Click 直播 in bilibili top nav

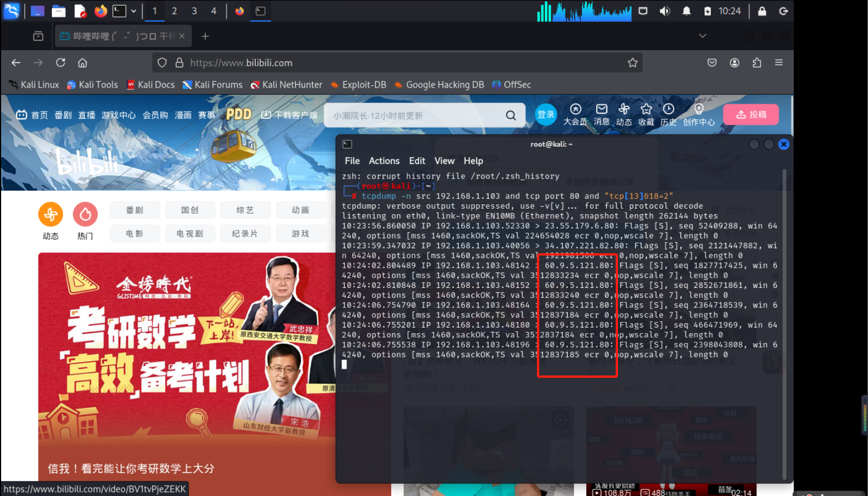pyautogui.click(x=87, y=115)
